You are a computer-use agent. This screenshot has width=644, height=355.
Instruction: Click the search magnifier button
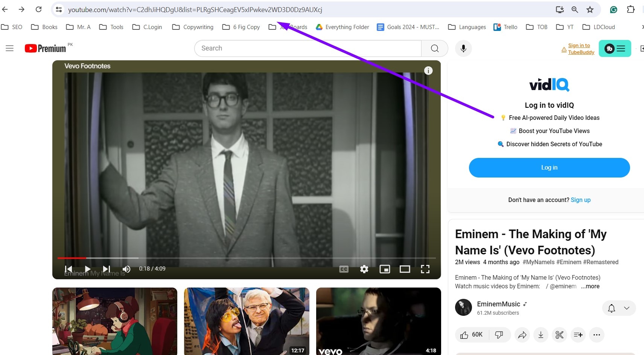(435, 48)
